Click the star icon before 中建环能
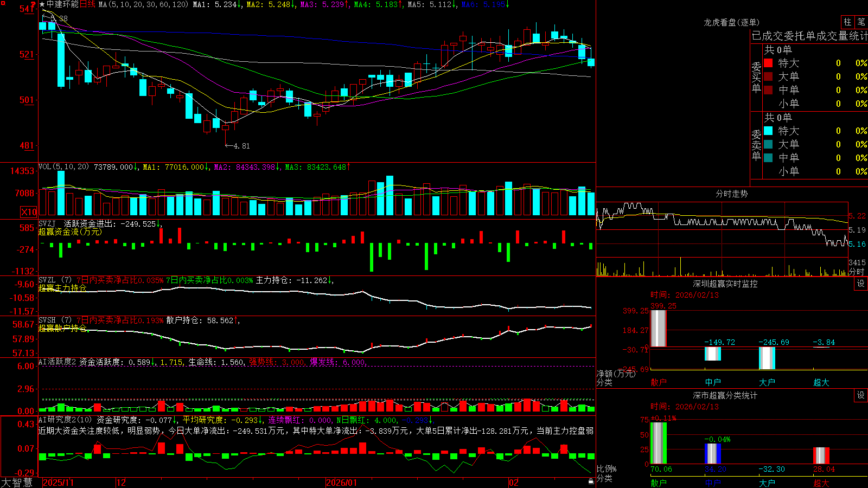The width and height of the screenshot is (868, 488). tap(42, 4)
